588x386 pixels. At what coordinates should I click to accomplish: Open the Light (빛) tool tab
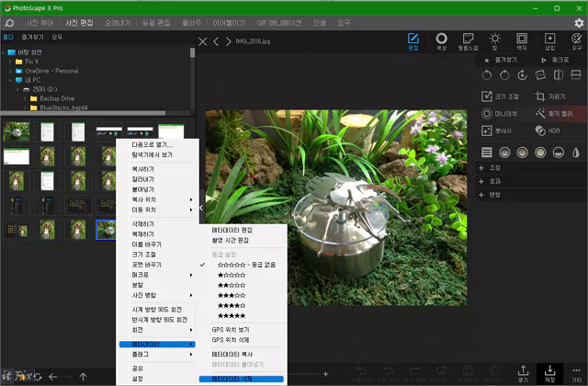pos(495,41)
